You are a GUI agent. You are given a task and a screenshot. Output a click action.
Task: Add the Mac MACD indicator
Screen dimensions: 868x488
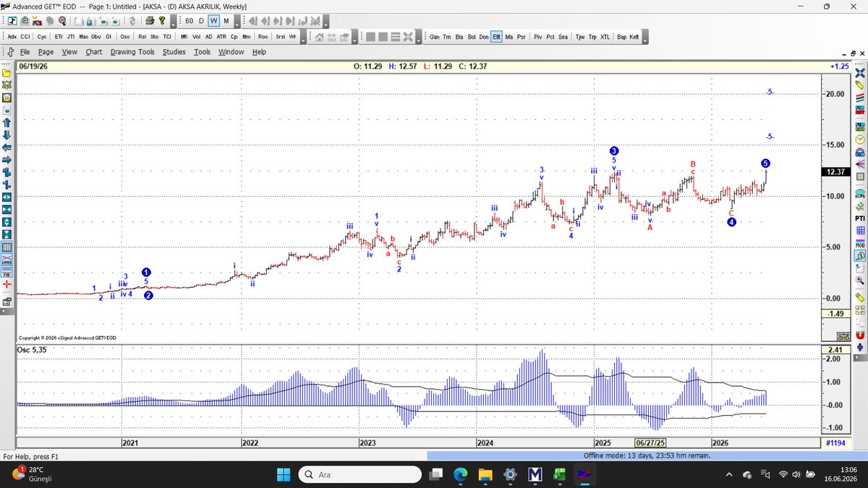click(84, 36)
